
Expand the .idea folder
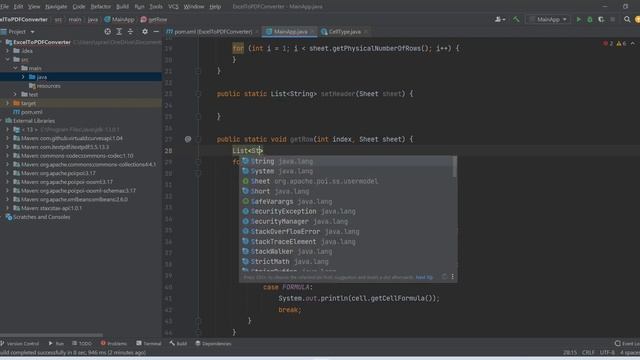(x=7, y=51)
